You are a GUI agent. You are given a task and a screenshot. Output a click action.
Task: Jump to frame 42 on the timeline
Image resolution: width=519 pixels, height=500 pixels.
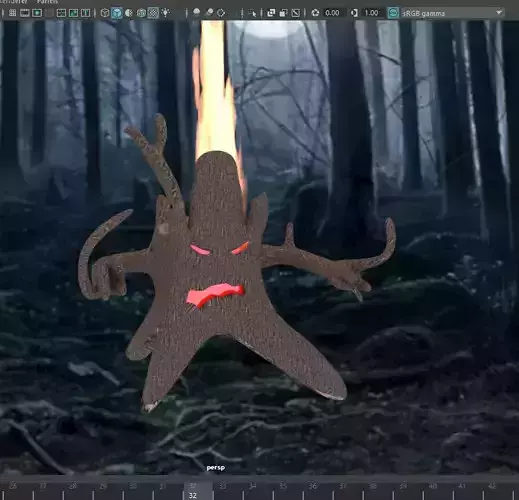click(492, 486)
